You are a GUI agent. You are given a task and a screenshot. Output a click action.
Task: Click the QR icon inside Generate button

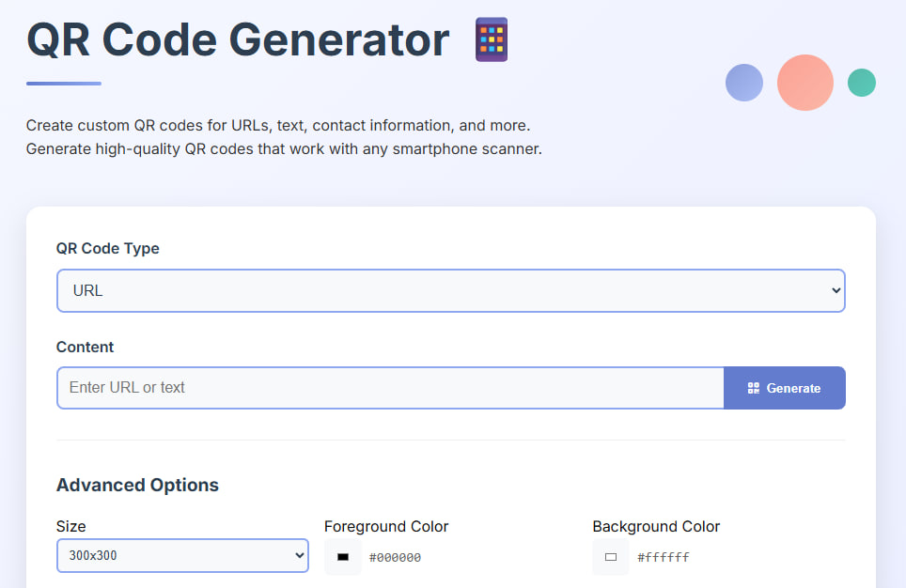click(x=753, y=388)
